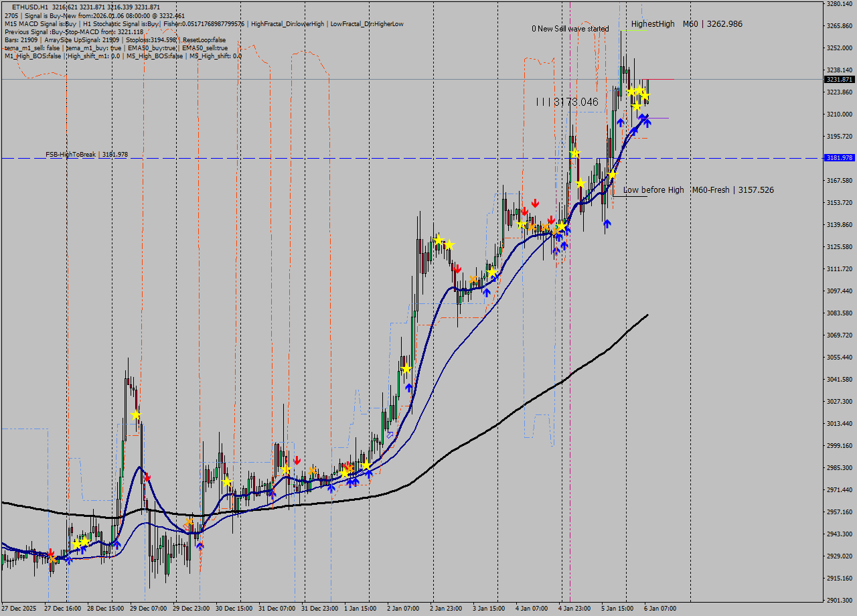Click the red down arrow above the 29 Dec spike
Screen dimensions: 857x616
(x=147, y=477)
